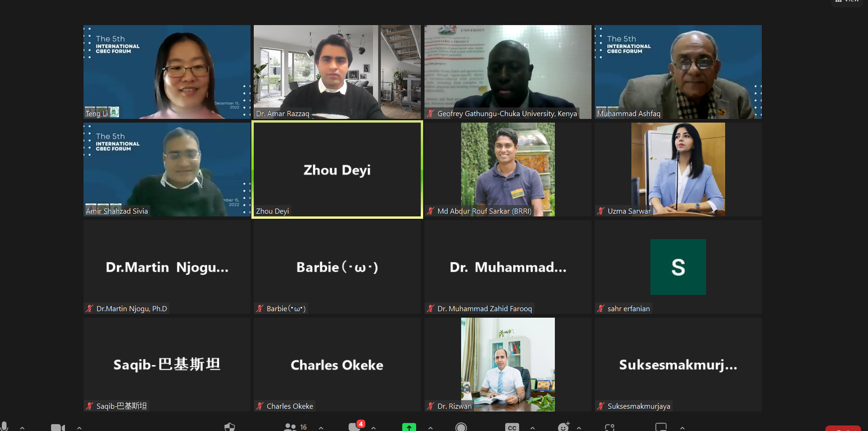Click the Record circle icon

461,427
